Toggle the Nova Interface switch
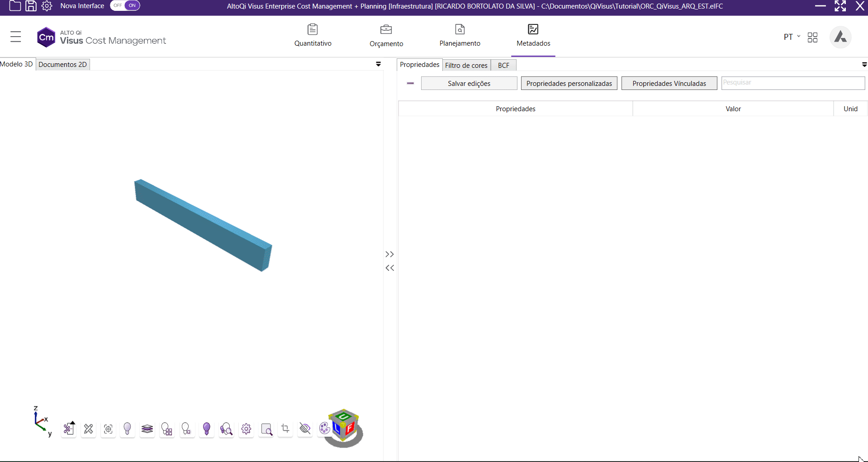Viewport: 868px width, 462px height. coord(125,5)
